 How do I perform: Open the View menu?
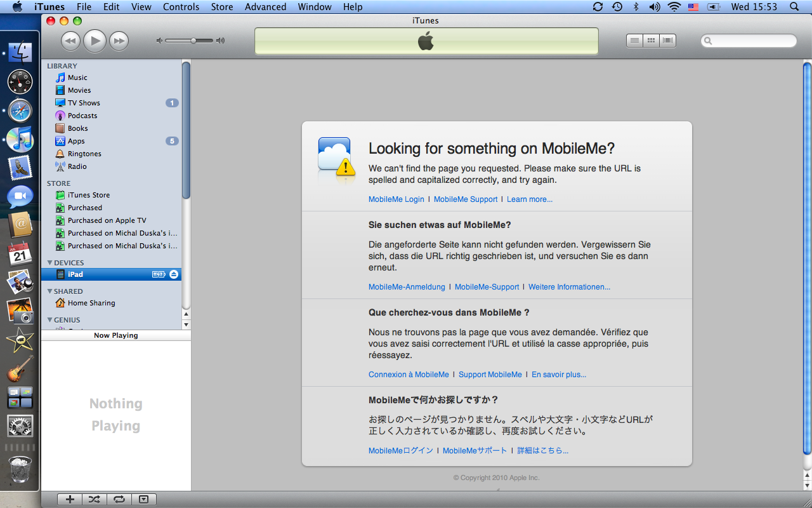(141, 7)
